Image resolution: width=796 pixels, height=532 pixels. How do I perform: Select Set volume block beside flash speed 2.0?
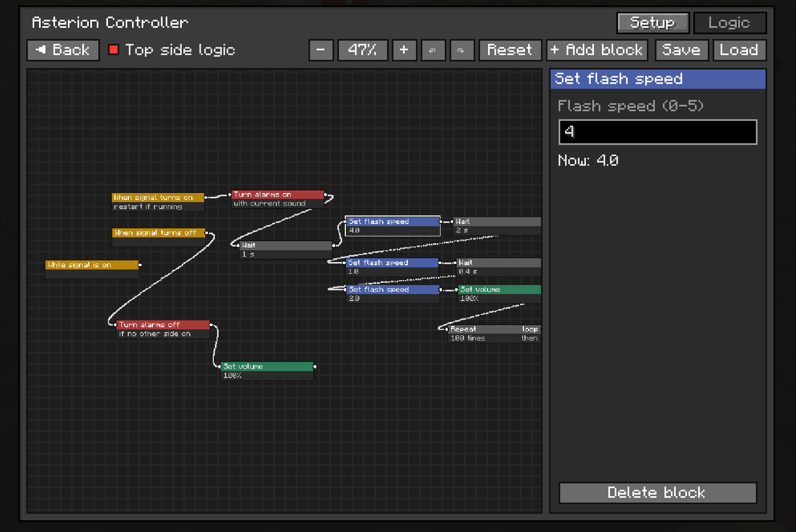499,294
